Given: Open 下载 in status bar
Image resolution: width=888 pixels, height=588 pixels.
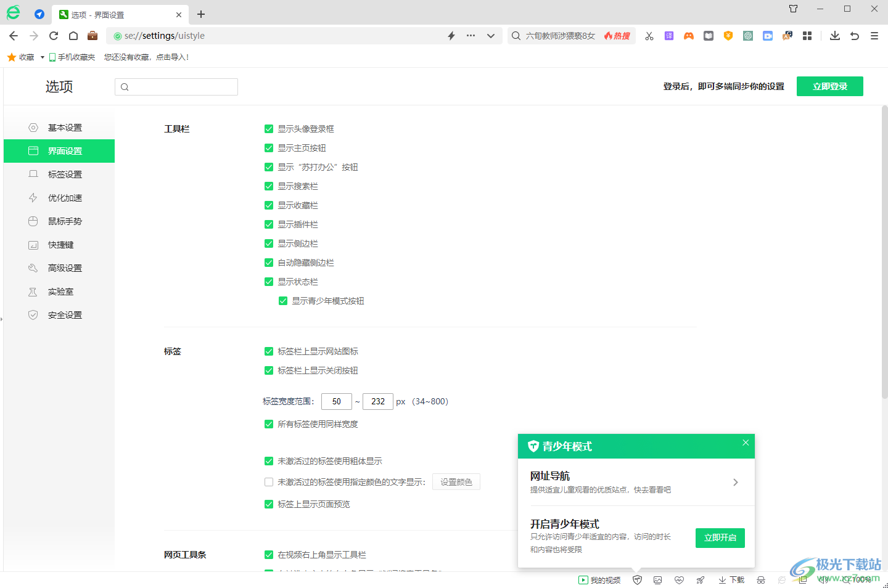Looking at the screenshot, I should coord(731,580).
